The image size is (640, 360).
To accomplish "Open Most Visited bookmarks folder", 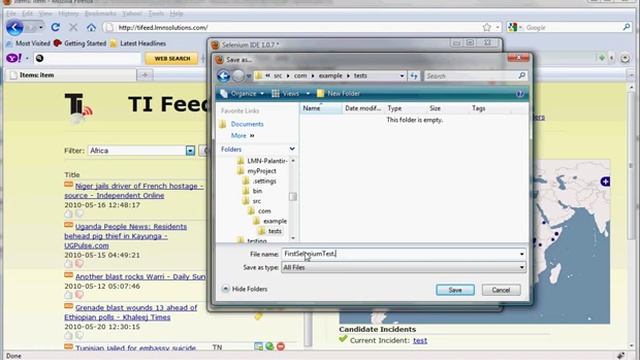I will 28,43.
